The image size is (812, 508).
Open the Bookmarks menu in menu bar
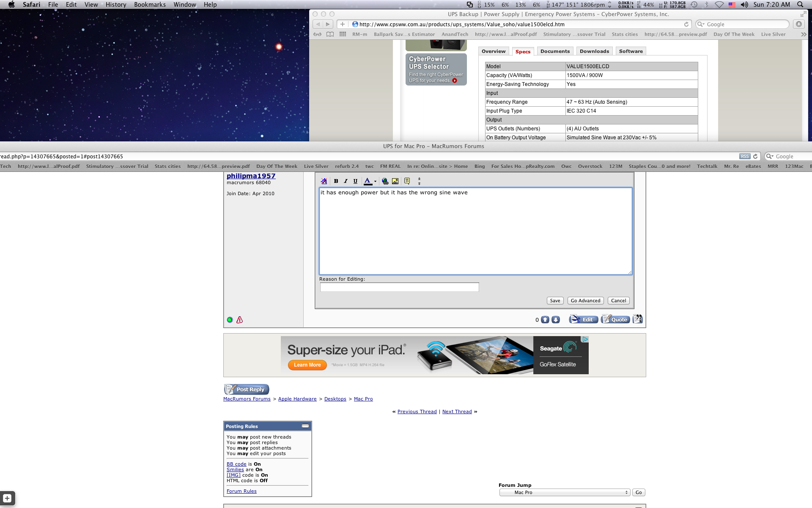point(150,5)
